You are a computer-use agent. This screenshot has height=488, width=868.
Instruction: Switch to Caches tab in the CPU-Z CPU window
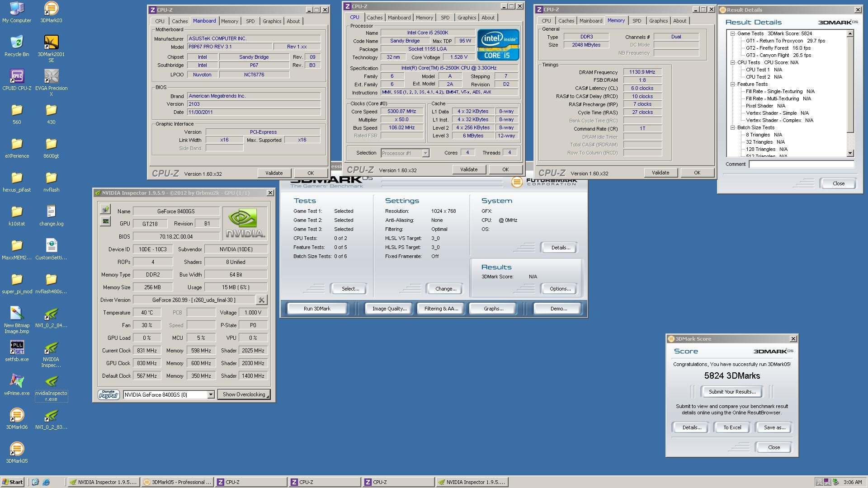click(374, 18)
